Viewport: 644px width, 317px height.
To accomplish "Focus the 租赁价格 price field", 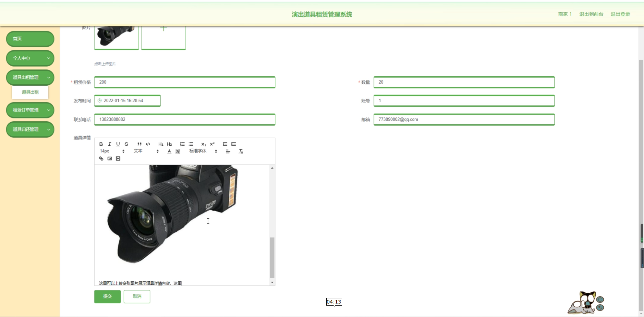I will coord(185,82).
